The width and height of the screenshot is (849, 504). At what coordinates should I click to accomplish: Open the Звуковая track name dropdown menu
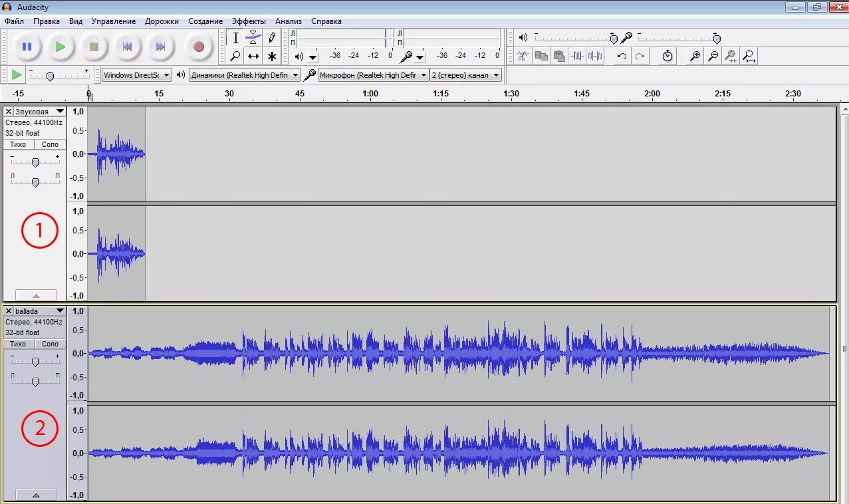click(59, 111)
